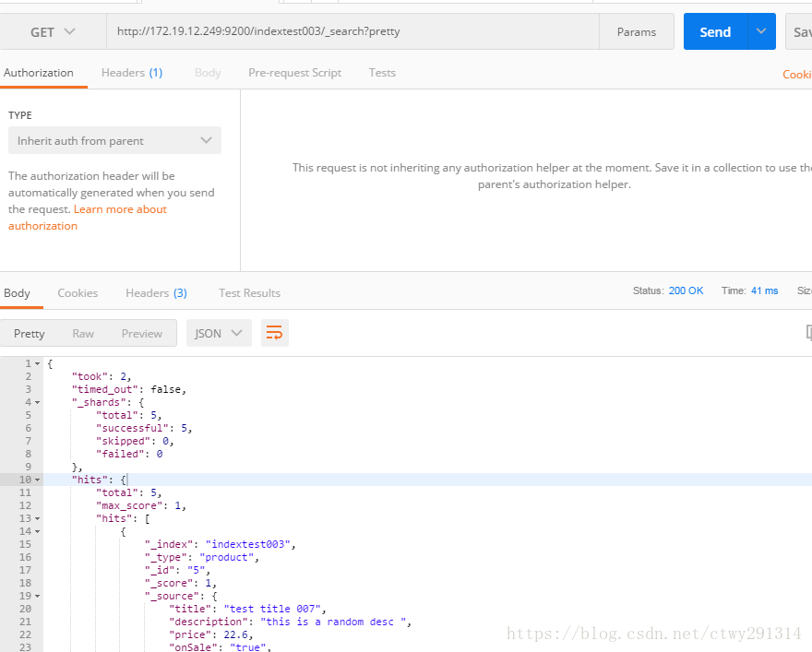
Task: Click the "onSale": "true" line
Action: 221,647
